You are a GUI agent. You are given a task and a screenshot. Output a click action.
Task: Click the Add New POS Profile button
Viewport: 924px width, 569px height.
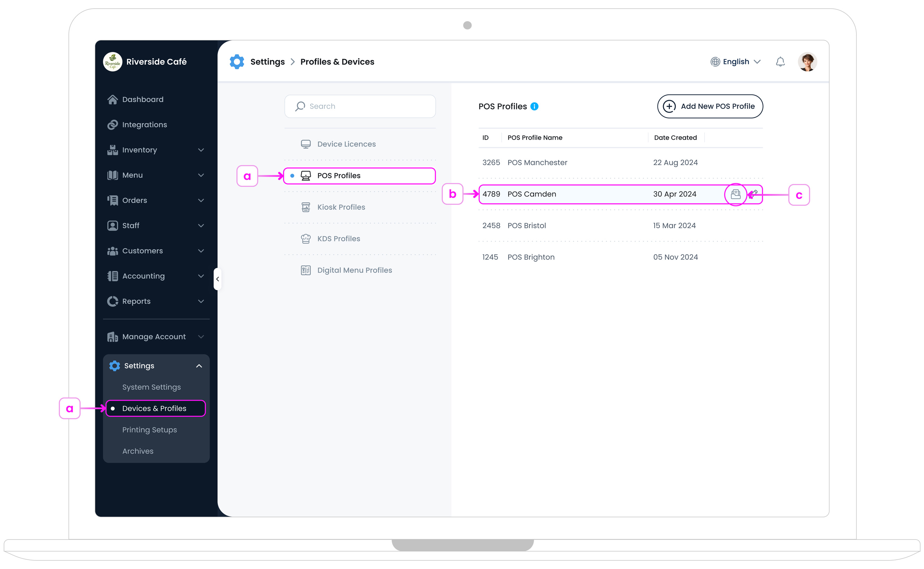pos(710,106)
